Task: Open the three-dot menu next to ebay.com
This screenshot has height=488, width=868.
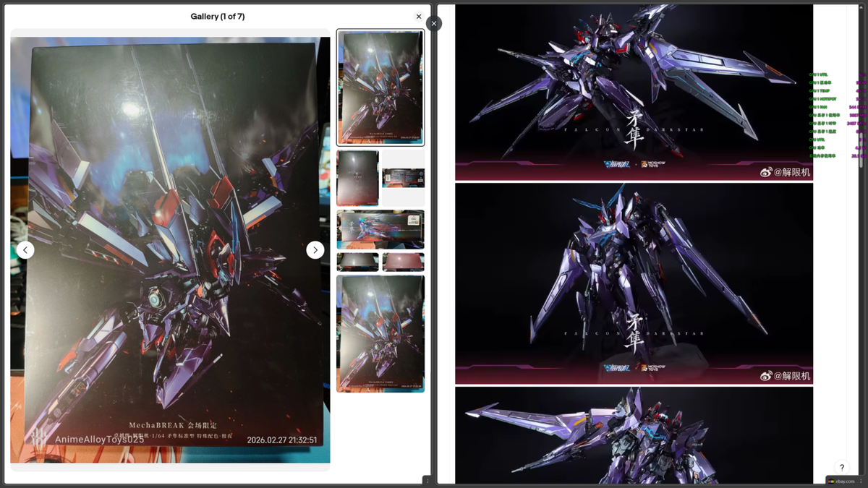Action: tap(861, 481)
